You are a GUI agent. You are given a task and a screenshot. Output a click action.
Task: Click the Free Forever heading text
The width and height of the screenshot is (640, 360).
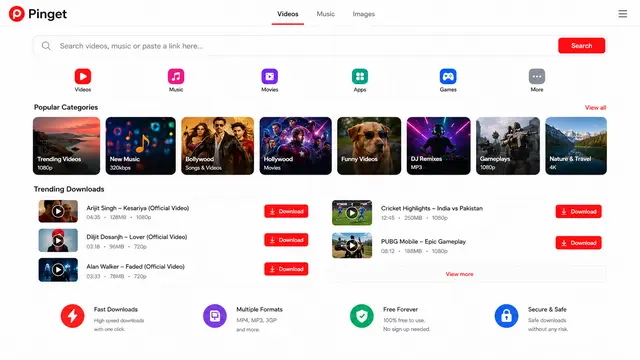tap(400, 309)
